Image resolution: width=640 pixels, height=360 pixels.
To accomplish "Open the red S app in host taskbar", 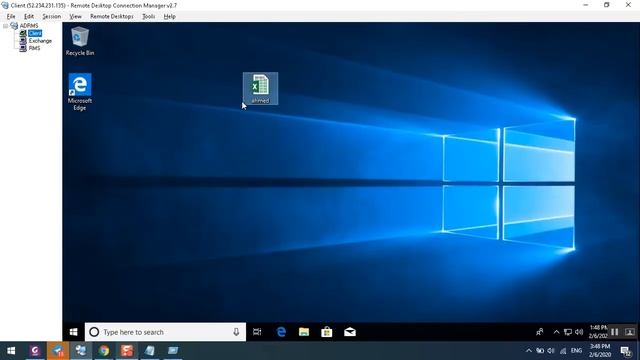I will (127, 351).
